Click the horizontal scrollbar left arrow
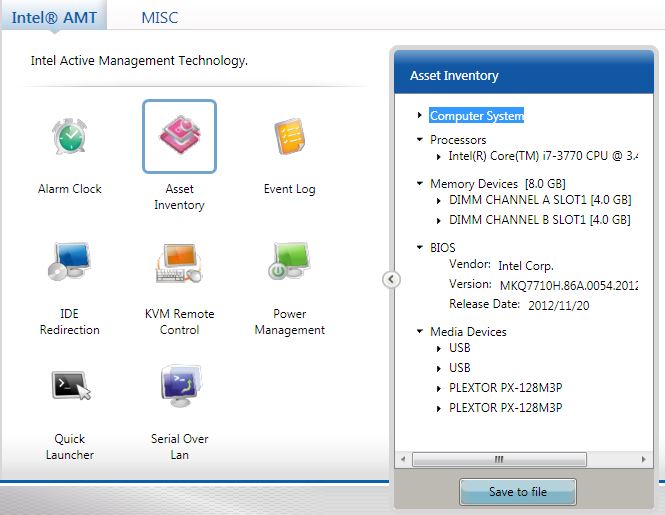Screen dimensions: 665x515 (x=403, y=459)
